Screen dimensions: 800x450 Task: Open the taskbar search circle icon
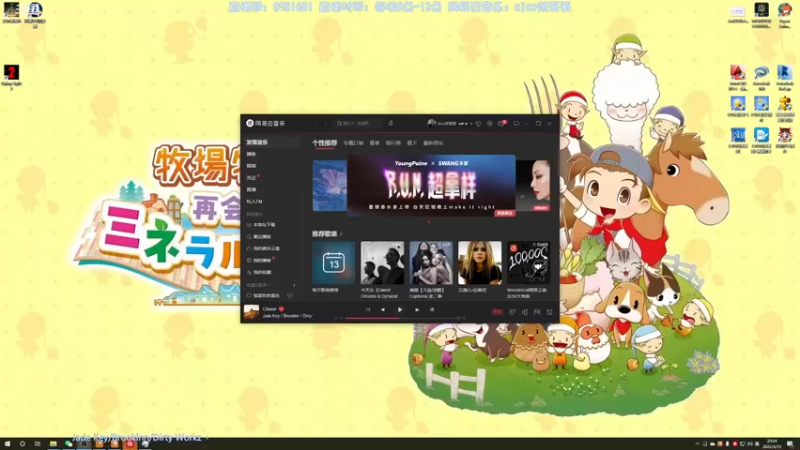[22, 444]
